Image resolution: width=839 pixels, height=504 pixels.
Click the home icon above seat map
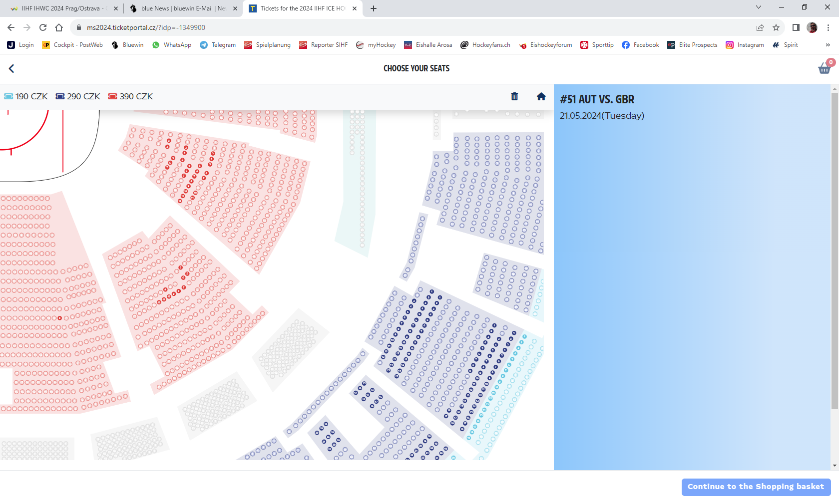pyautogui.click(x=541, y=96)
